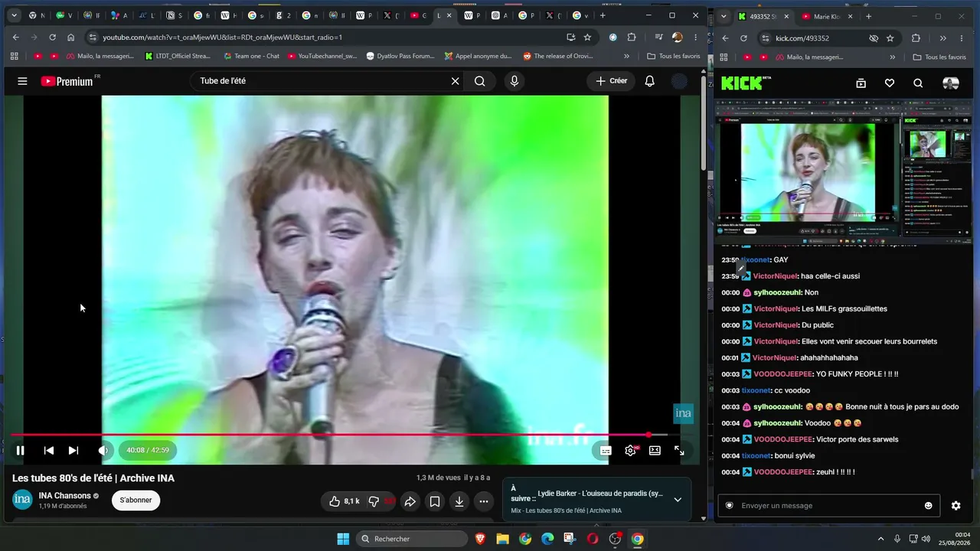Click the Kick 'Envoyer un message' chat field
Image resolution: width=980 pixels, height=551 pixels.
tap(828, 506)
